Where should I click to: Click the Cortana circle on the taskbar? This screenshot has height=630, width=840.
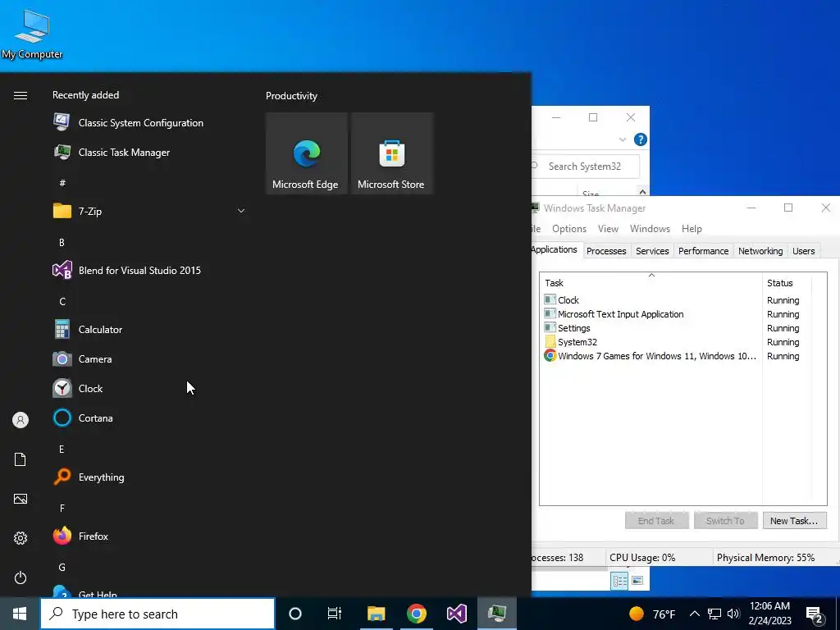click(295, 614)
